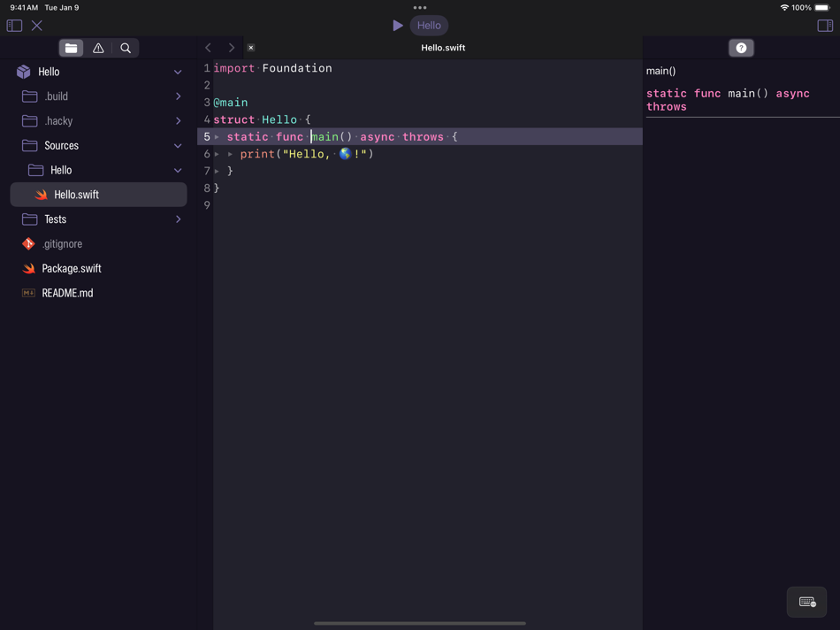Open the file browser panel icon
840x630 pixels.
click(x=71, y=48)
